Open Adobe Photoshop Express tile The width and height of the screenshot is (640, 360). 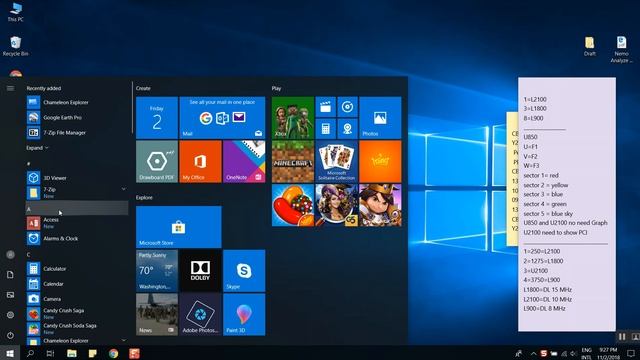pos(200,314)
